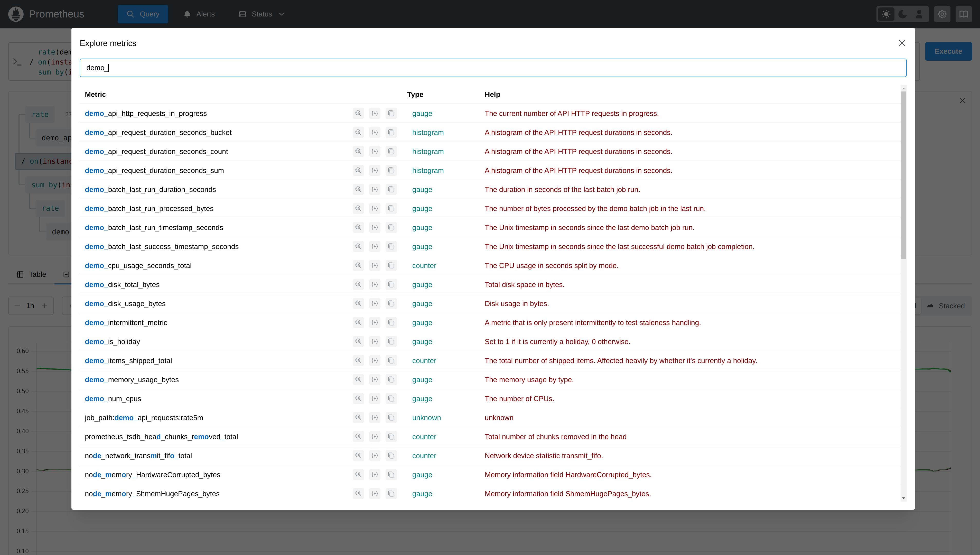Open Prometheus settings with the gear icon
The image size is (980, 555).
[x=942, y=14]
